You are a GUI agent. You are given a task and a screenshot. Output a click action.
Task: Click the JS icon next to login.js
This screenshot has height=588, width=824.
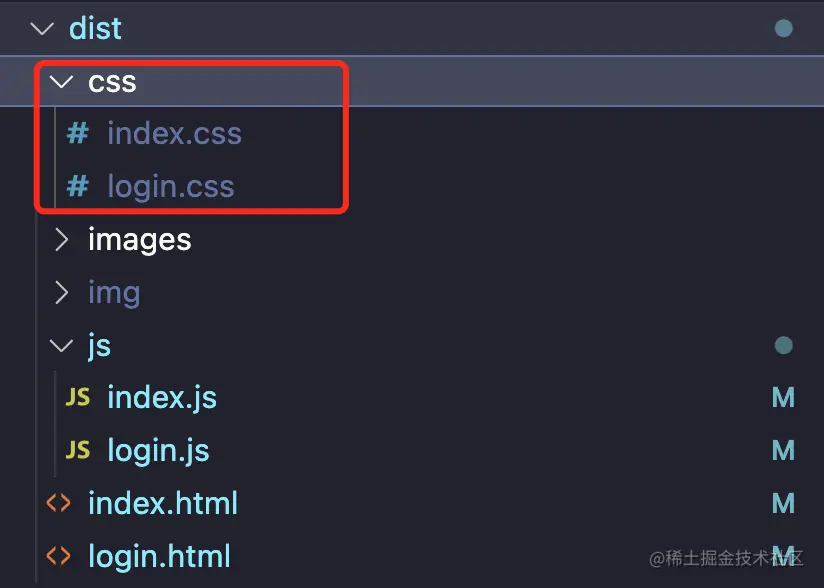(x=77, y=450)
